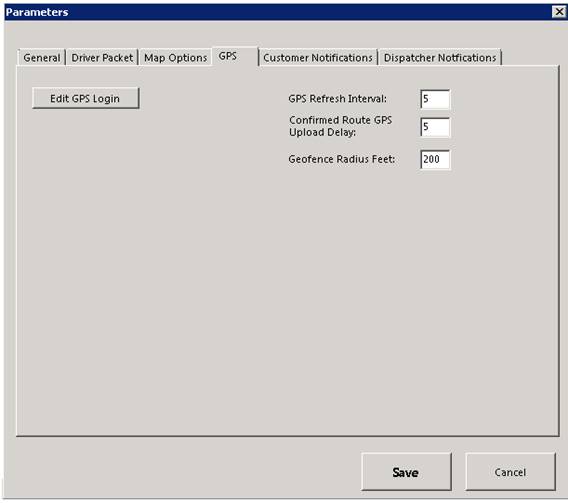568x503 pixels.
Task: Switch to the General tab
Action: [x=42, y=58]
